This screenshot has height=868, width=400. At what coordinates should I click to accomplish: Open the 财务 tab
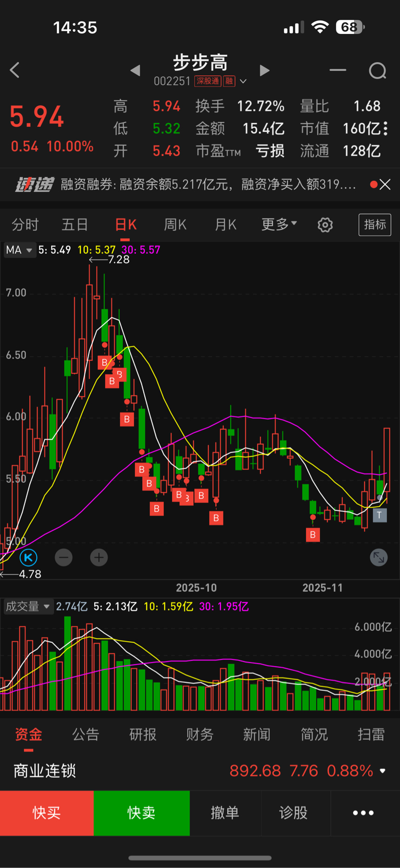coord(200,735)
